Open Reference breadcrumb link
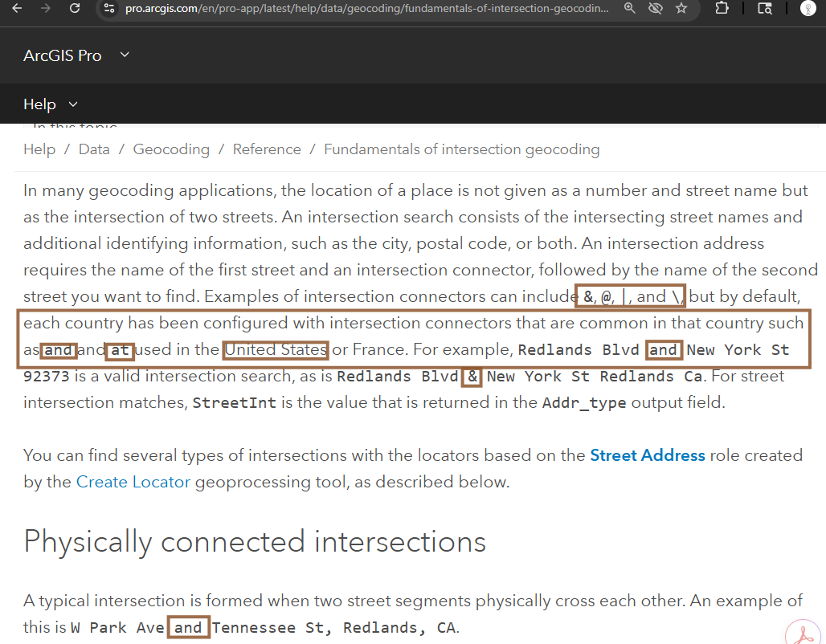The image size is (826, 644). [267, 149]
